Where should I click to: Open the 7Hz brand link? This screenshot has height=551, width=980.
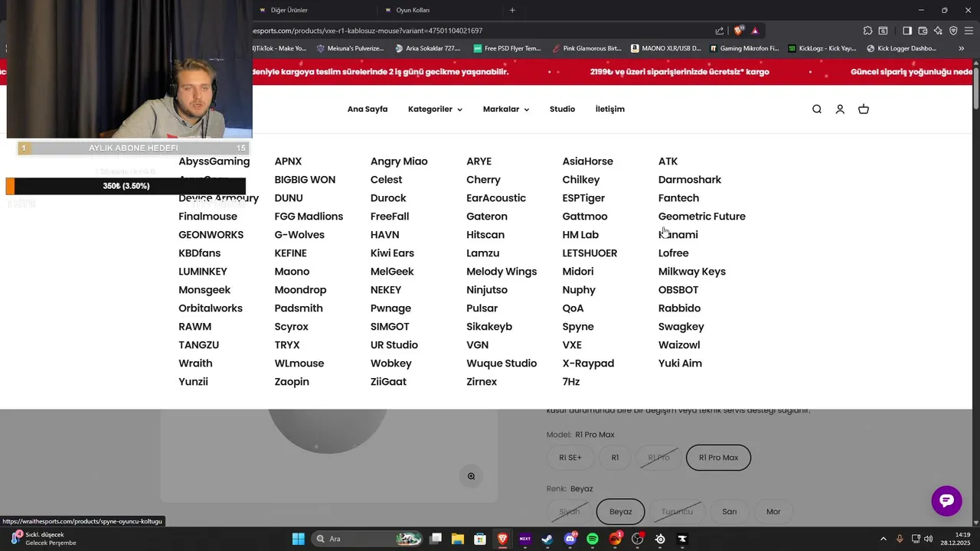coord(571,382)
